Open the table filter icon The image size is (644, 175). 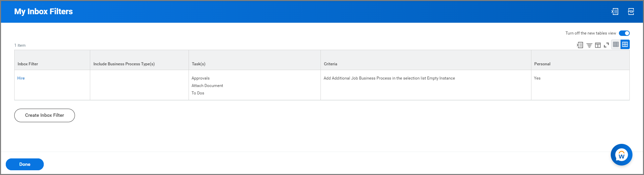coord(589,45)
